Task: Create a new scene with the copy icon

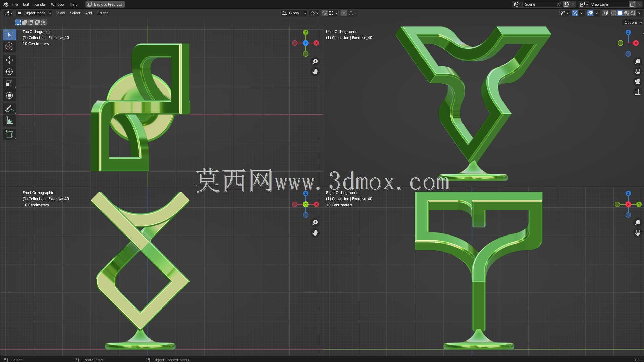Action: pos(567,4)
